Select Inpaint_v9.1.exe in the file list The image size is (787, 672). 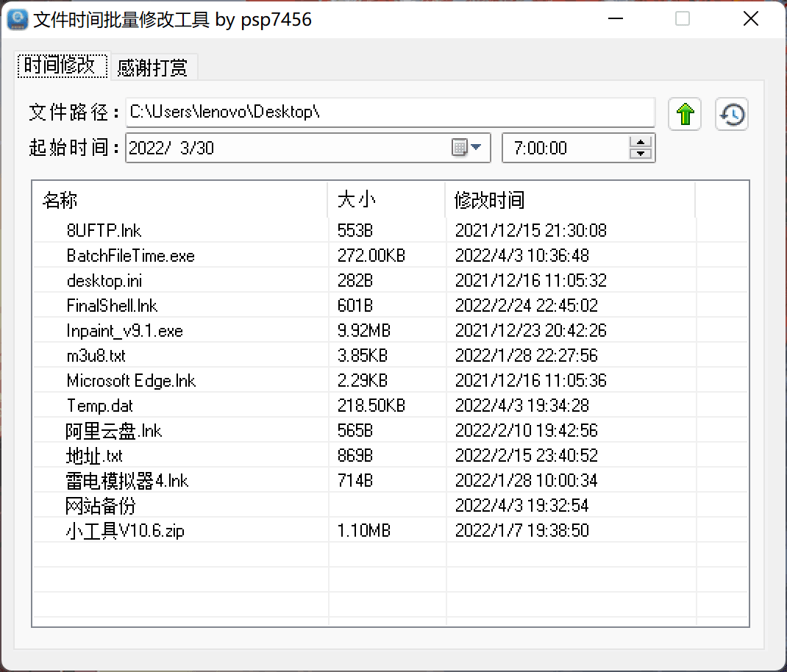(124, 331)
